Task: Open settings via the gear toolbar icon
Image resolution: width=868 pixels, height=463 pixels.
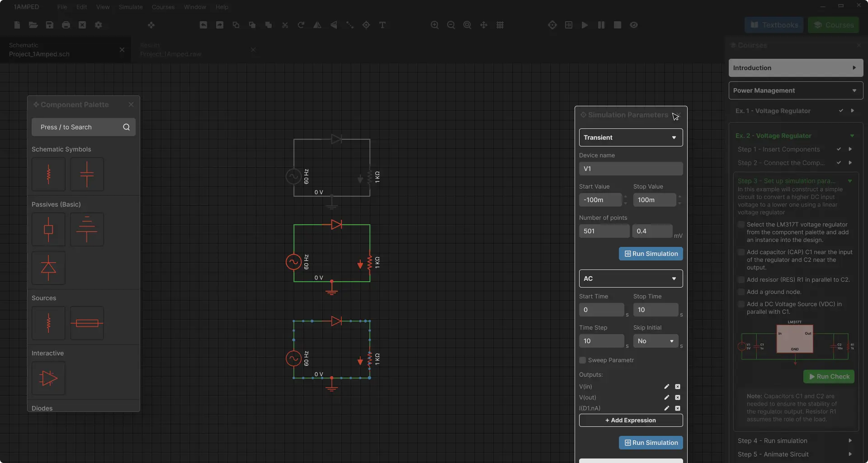Action: 99,25
